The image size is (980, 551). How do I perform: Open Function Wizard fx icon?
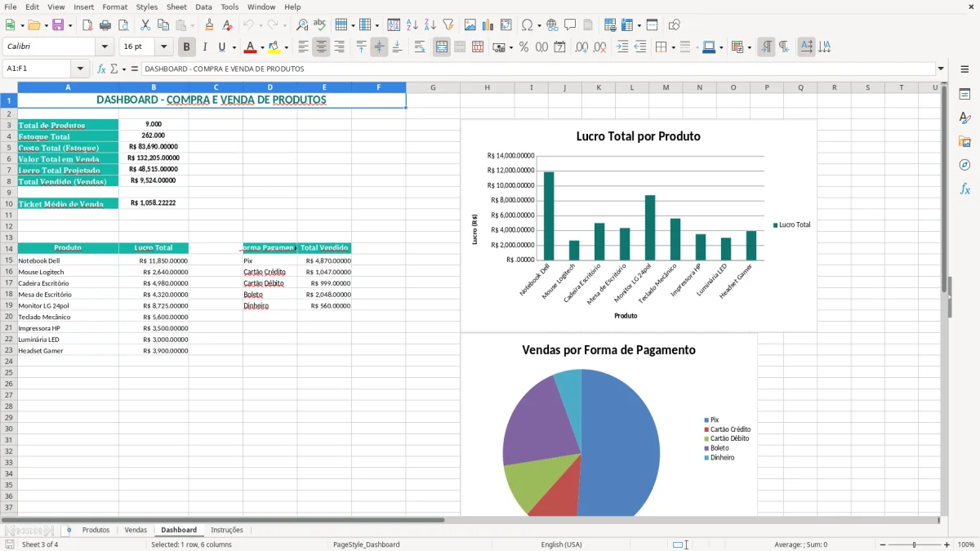pyautogui.click(x=102, y=69)
